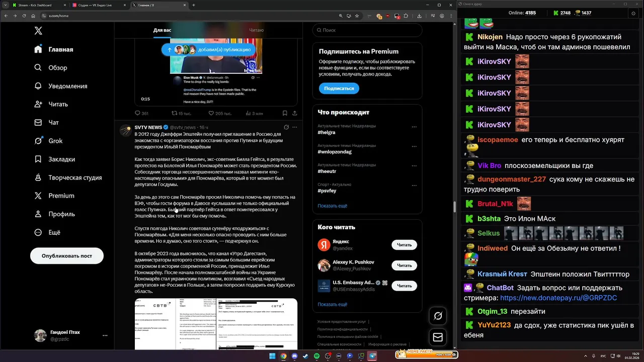
Task: Open the Ещё more menu
Action: tap(47, 232)
